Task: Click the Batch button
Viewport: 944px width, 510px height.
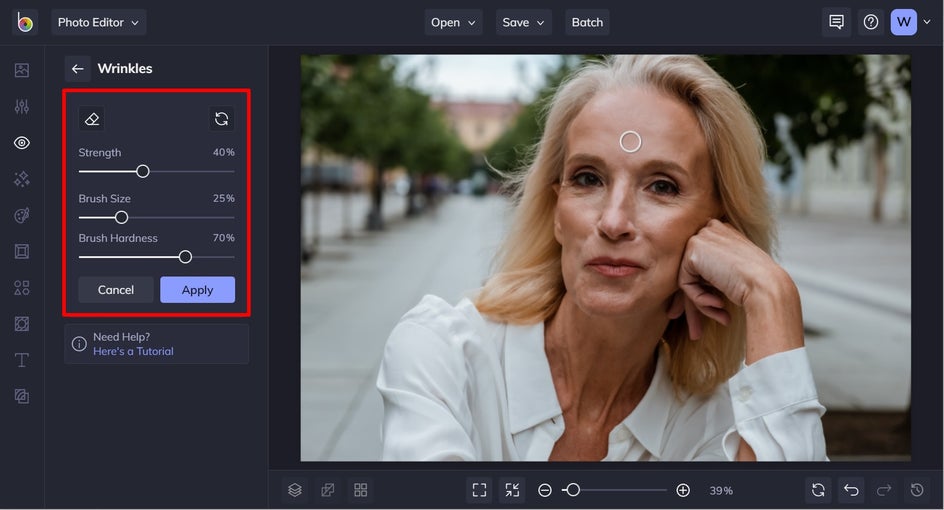Action: coord(587,22)
